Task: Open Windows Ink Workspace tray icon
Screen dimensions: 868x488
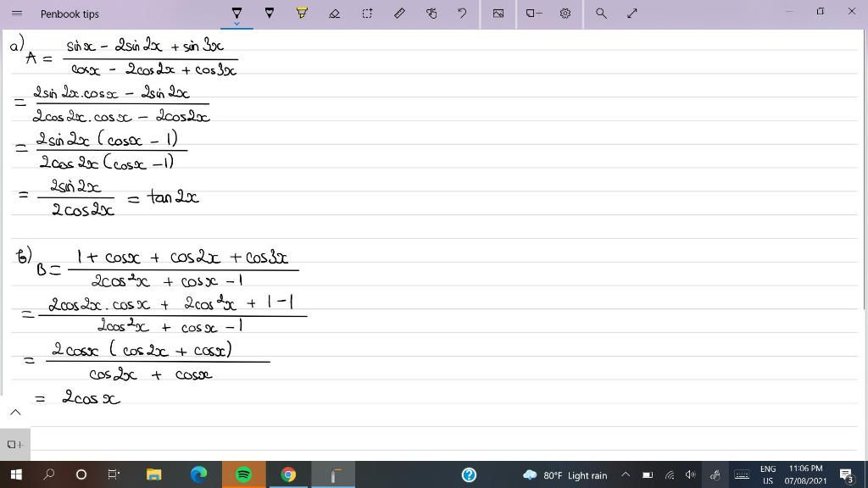Action: point(715,474)
